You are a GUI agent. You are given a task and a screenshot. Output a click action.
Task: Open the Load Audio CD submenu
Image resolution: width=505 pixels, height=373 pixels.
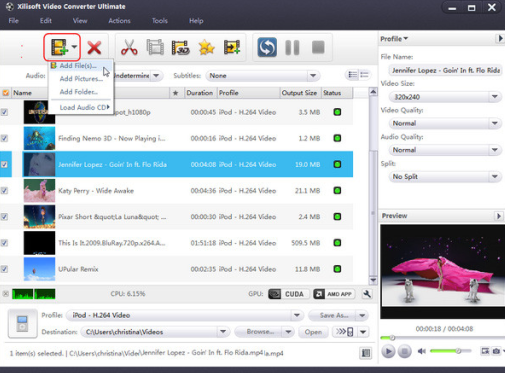coord(81,107)
